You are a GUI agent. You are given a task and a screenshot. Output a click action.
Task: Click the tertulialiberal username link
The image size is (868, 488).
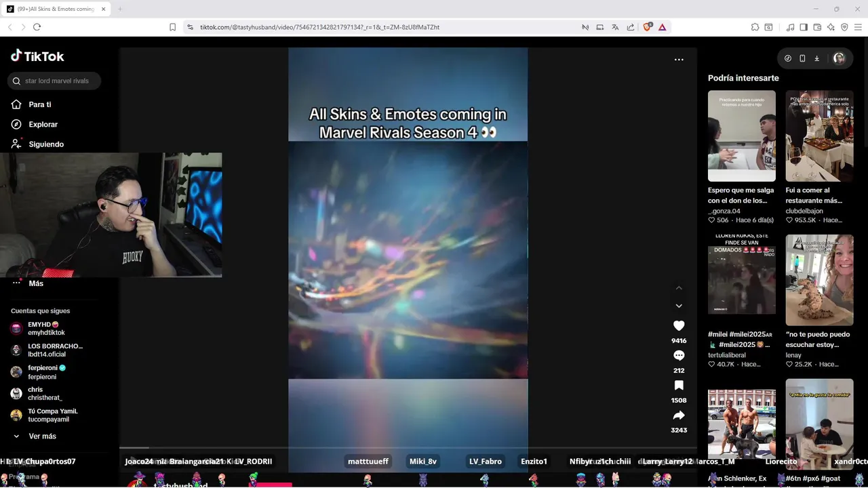[x=727, y=355]
